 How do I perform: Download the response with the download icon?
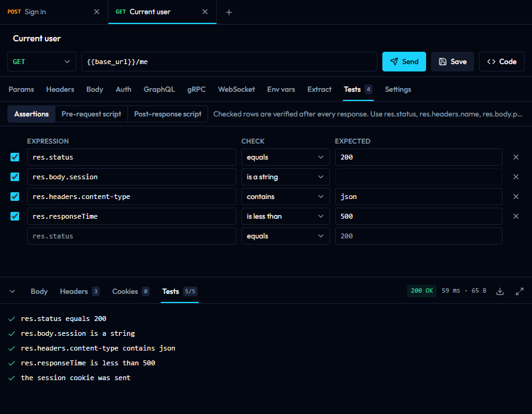click(x=500, y=291)
